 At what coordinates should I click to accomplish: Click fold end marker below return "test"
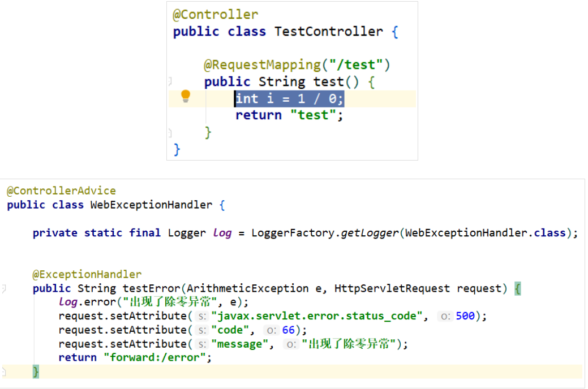click(170, 132)
